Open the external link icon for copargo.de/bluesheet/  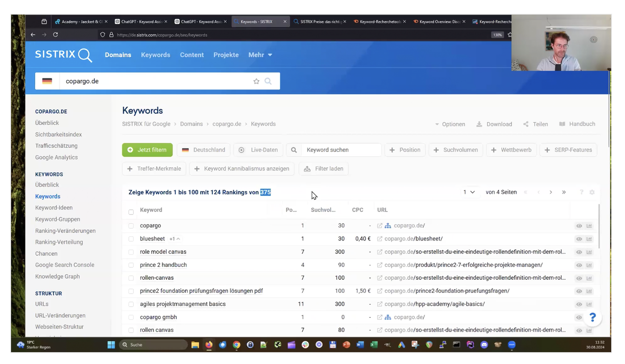tap(380, 239)
